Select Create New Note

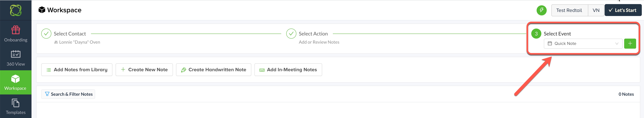144,70
